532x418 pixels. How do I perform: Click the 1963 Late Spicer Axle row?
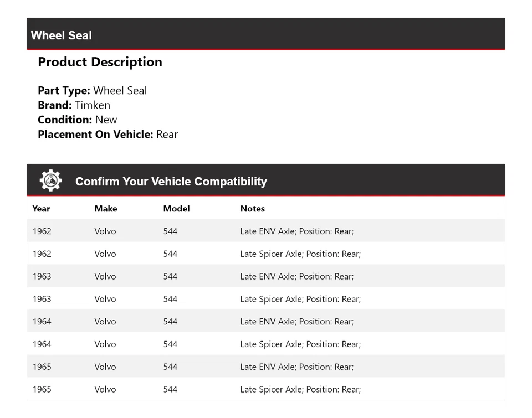pos(265,299)
